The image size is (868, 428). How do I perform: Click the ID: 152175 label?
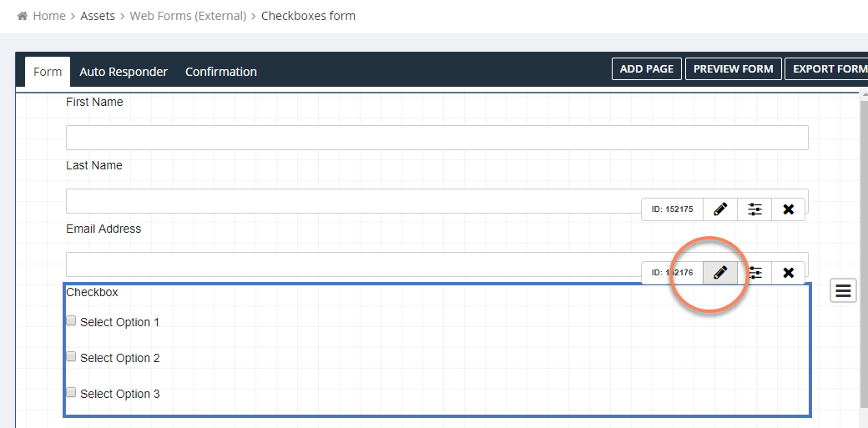[x=672, y=209]
